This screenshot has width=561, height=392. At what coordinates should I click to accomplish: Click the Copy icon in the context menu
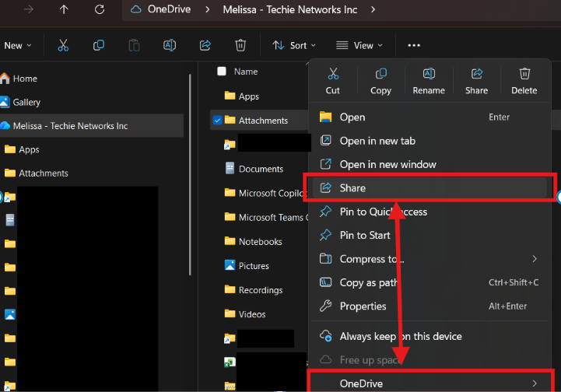380,74
